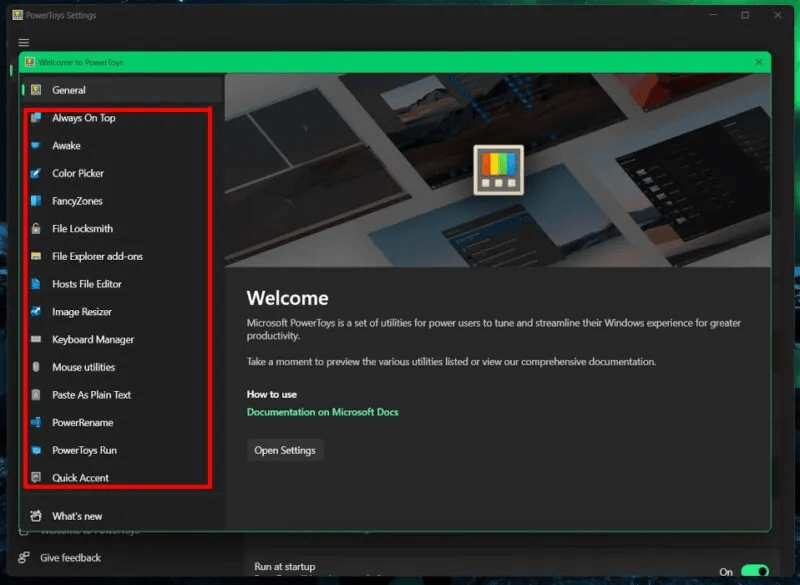Click the FancyZones layout icon
The image size is (800, 585).
(x=36, y=201)
